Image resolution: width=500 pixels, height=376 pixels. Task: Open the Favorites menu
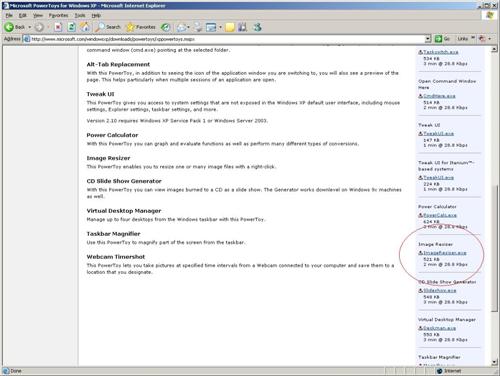[58, 15]
